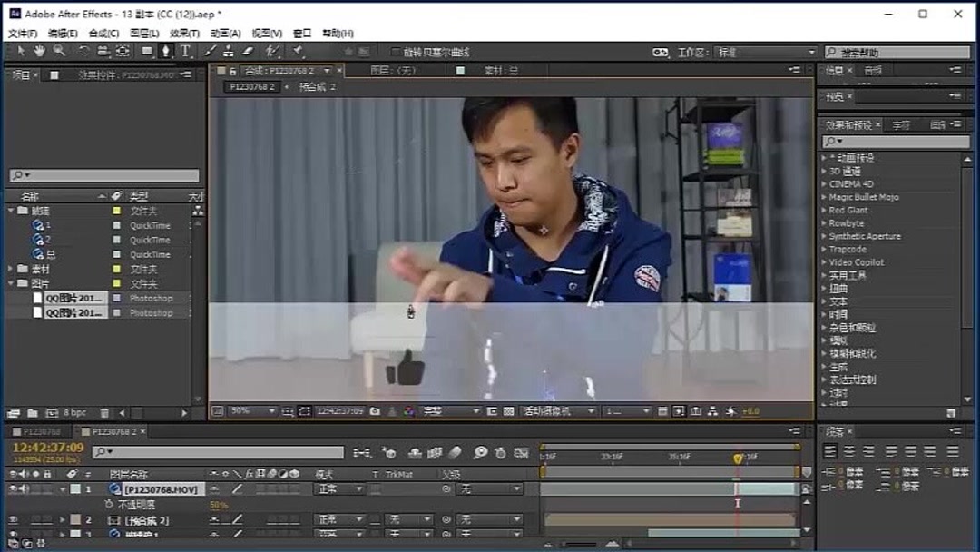Select the Zoom tool
The image size is (980, 552).
pyautogui.click(x=58, y=51)
